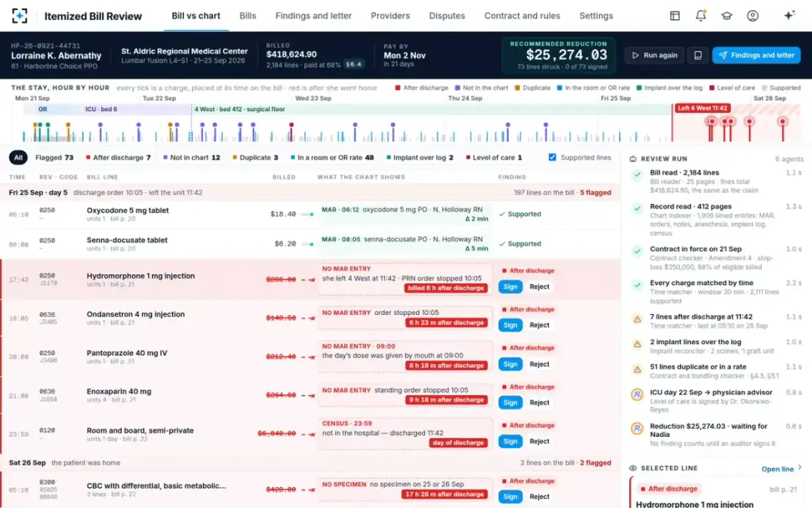The width and height of the screenshot is (812, 508).
Task: Select the All filter pill
Action: pos(18,158)
